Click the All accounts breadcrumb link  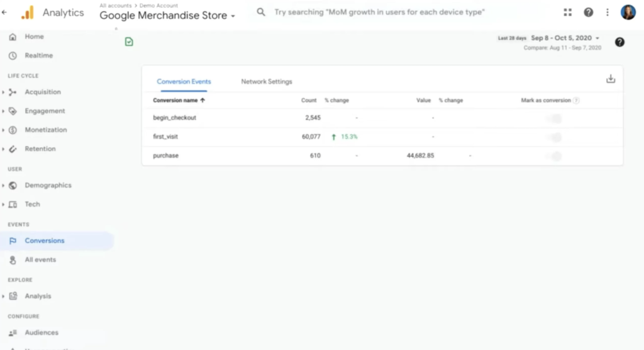[x=116, y=5]
